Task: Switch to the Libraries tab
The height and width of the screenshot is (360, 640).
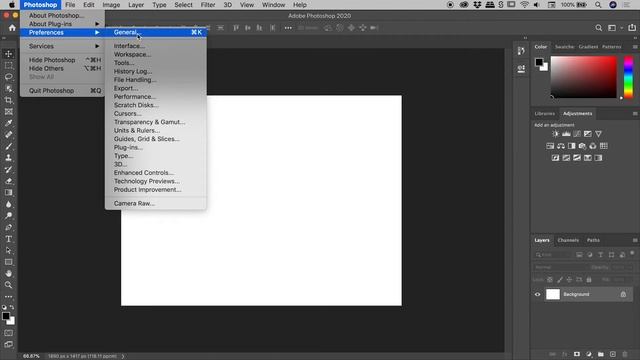Action: point(544,113)
